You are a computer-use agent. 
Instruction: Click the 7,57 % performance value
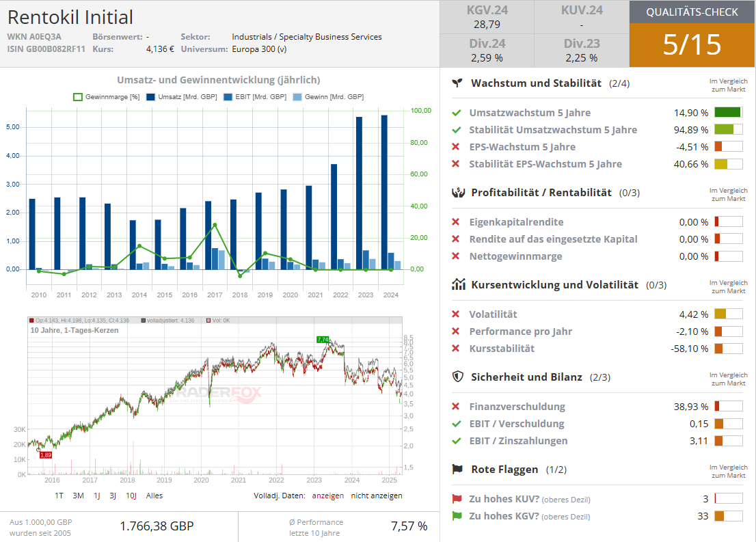point(409,526)
